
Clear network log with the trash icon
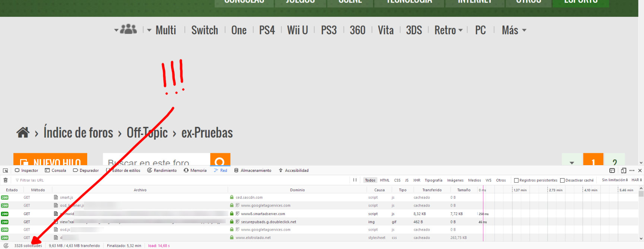coord(5,180)
